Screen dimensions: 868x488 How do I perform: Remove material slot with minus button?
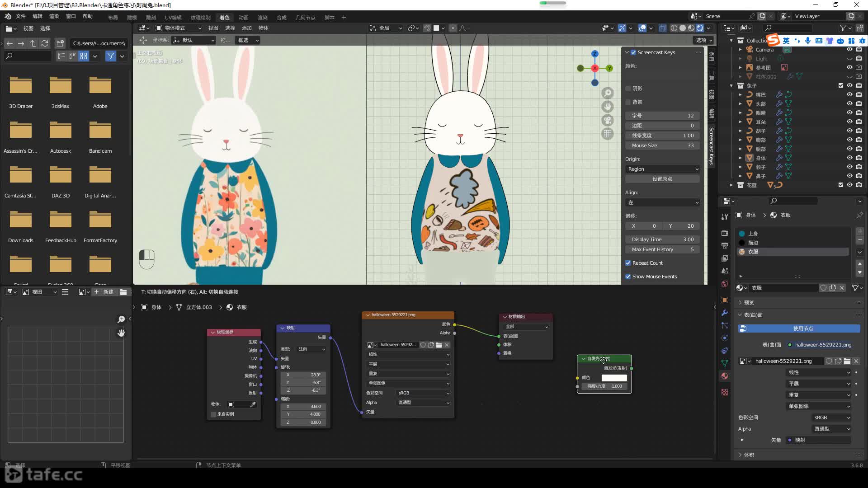[860, 240]
